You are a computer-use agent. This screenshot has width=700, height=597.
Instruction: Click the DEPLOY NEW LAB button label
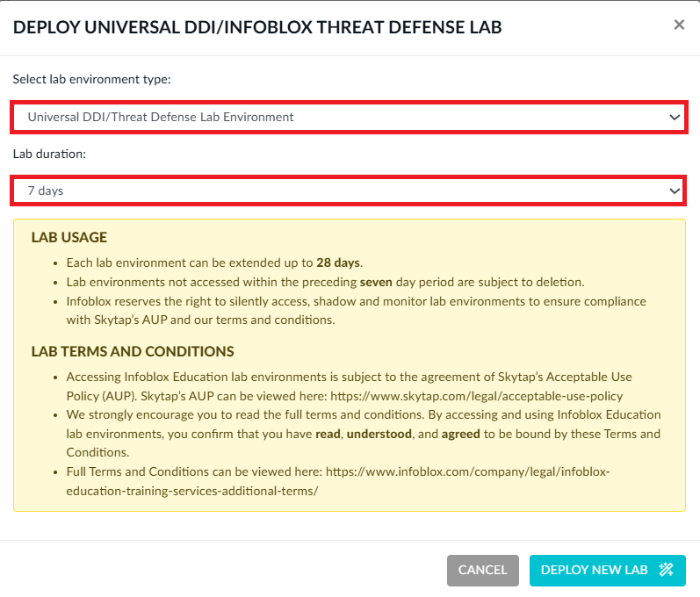click(594, 570)
